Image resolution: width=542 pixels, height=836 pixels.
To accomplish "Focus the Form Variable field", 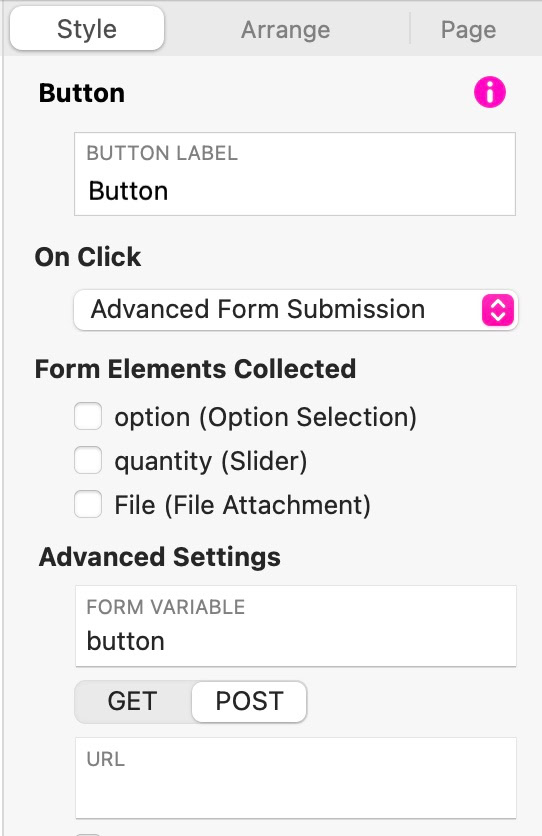I will tap(296, 626).
